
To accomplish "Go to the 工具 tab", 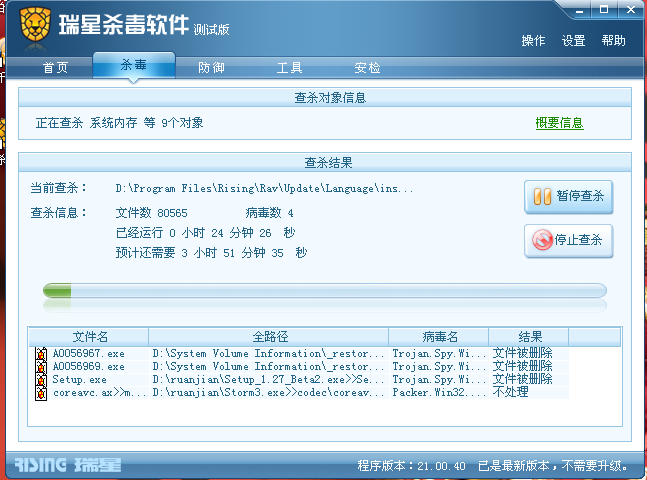I will [289, 67].
